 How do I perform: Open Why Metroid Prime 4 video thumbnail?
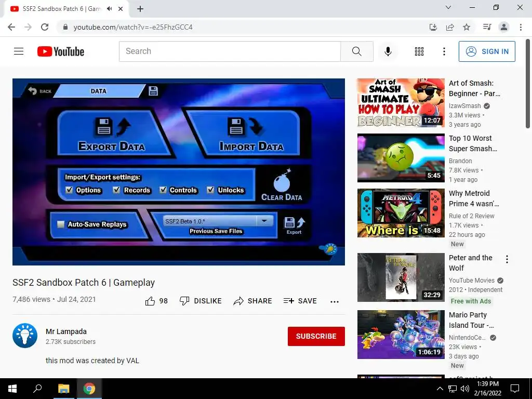(x=401, y=212)
